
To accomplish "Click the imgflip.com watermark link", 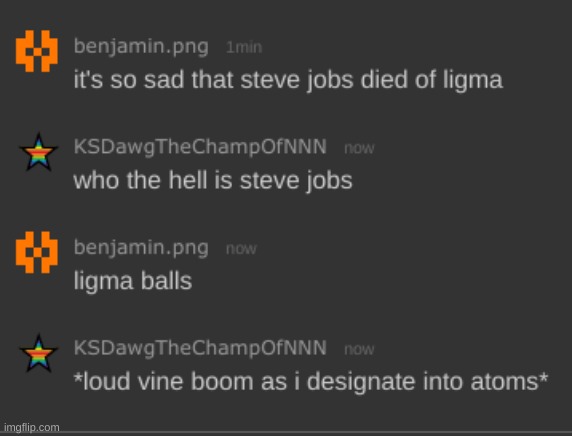I will point(31,428).
